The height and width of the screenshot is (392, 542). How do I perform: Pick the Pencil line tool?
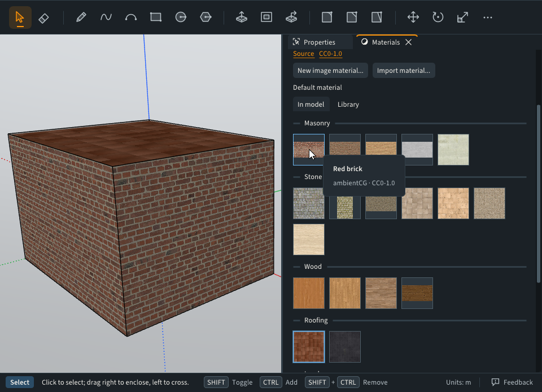point(81,18)
